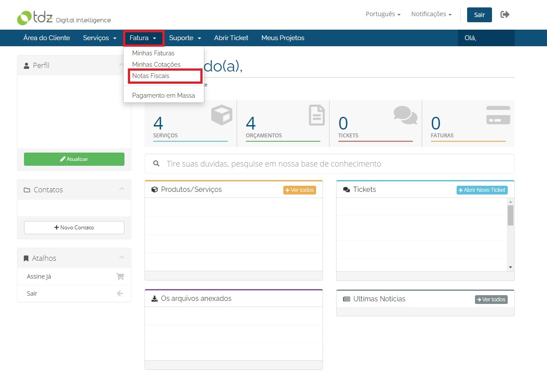
Task: Select Notas Fiscais from Fatura menu
Action: tap(151, 76)
